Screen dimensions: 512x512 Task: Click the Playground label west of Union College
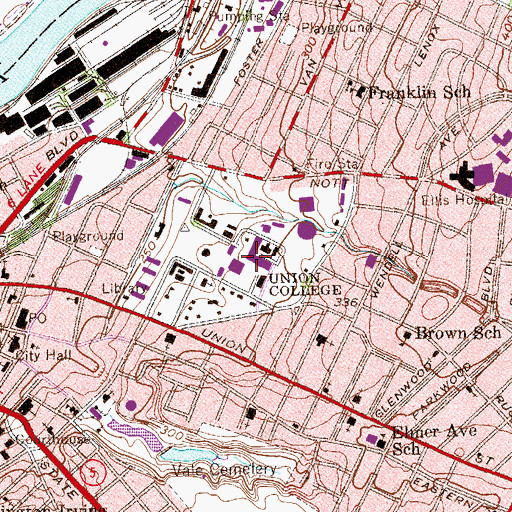click(88, 236)
